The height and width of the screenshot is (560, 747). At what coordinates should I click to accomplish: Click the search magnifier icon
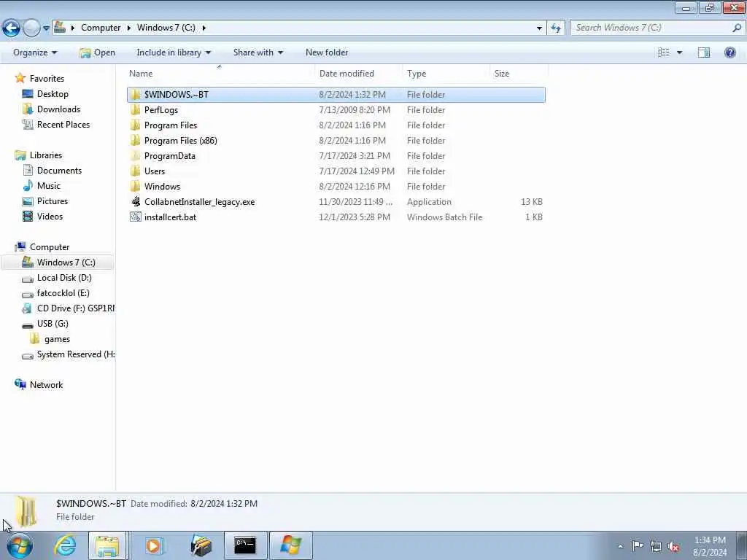(x=737, y=28)
